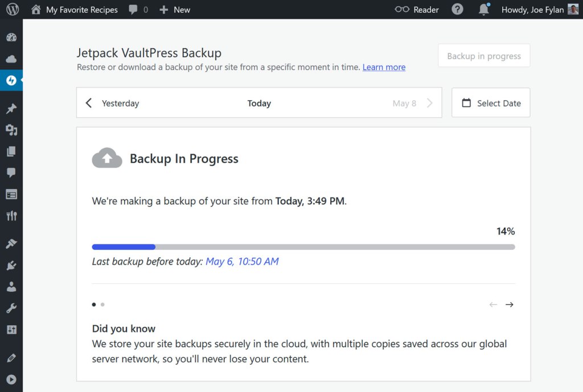Open Plugins plug icon in sidebar

(x=11, y=265)
